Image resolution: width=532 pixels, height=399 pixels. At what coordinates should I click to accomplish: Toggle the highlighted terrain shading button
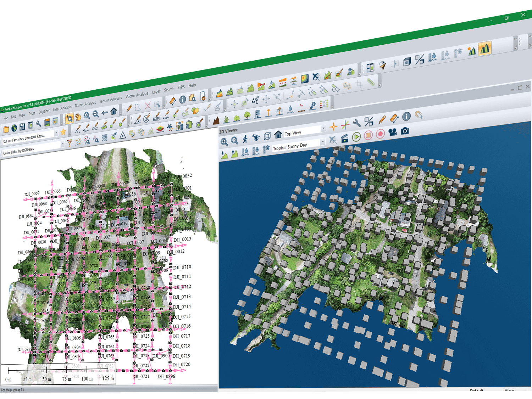coord(485,48)
